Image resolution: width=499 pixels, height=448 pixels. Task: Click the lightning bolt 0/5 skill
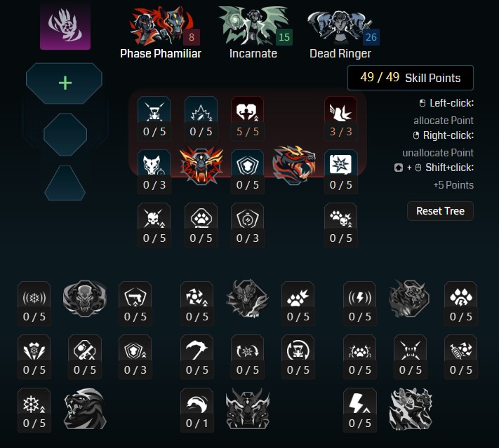(359, 410)
